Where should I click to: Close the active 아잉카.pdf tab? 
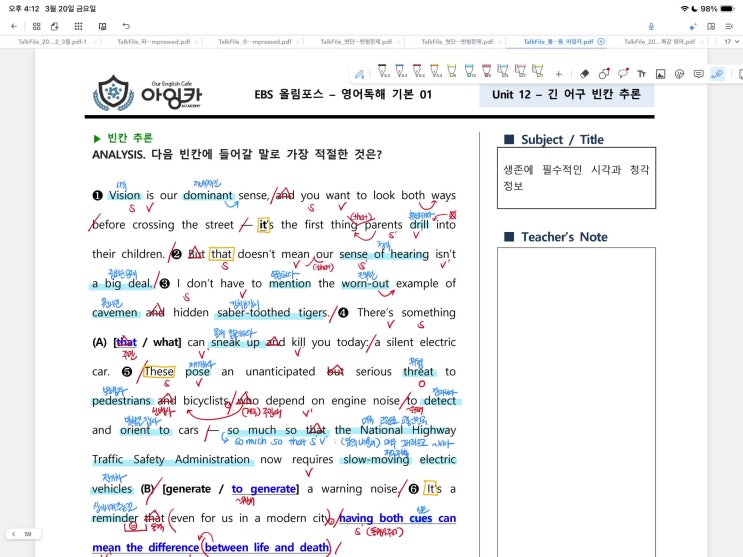(x=601, y=42)
